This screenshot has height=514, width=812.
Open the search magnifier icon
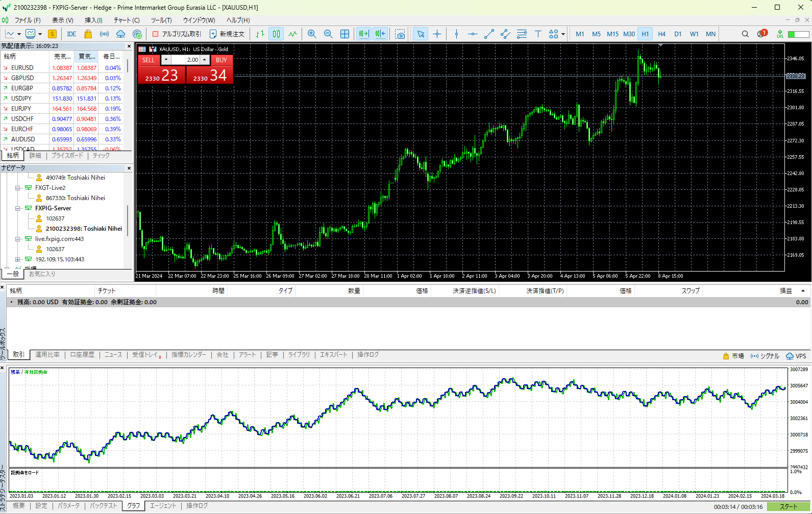(745, 34)
